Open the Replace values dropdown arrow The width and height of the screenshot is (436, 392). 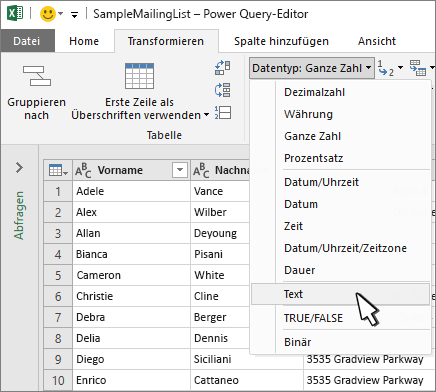coord(400,68)
